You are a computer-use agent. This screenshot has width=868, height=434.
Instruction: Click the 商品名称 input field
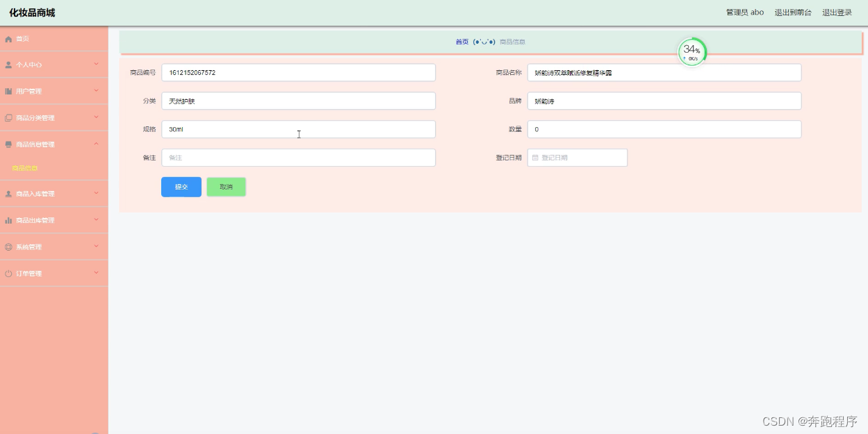[664, 72]
